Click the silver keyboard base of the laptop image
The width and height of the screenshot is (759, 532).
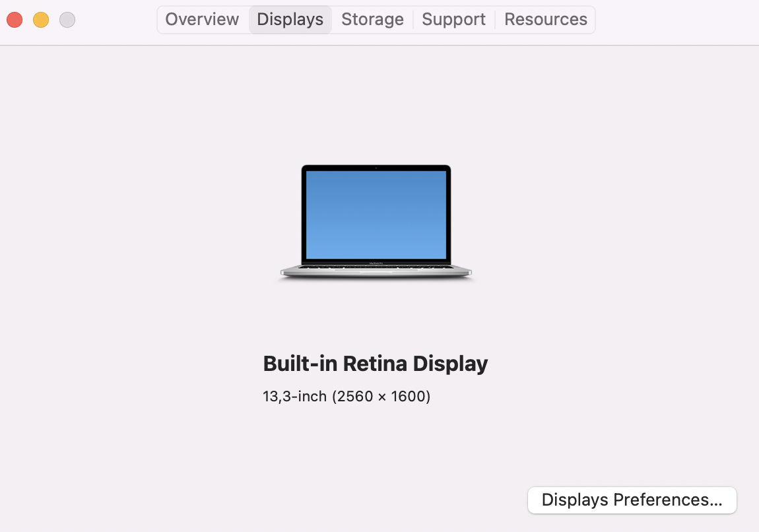click(376, 271)
